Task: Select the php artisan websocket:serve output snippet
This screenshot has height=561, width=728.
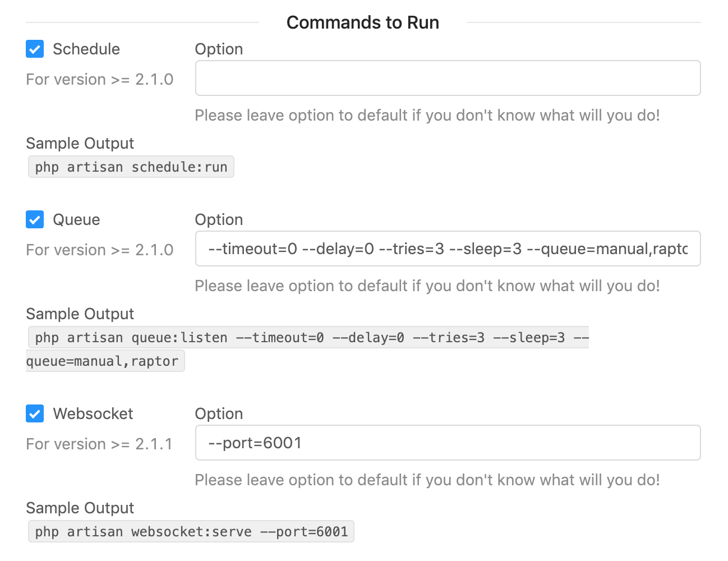Action: pos(191,531)
